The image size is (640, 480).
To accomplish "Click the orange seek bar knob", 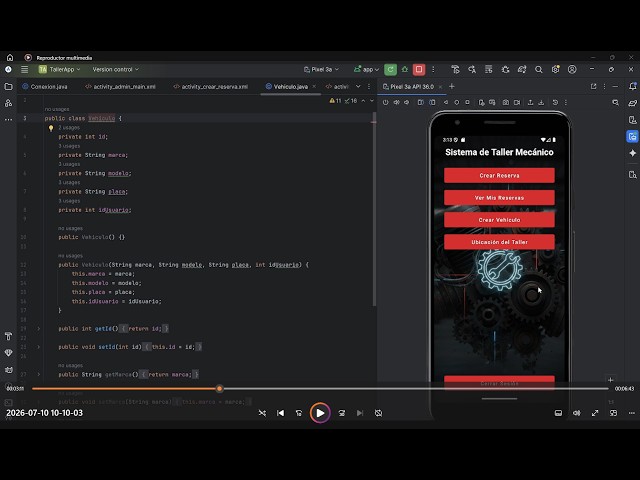I will coord(220,389).
